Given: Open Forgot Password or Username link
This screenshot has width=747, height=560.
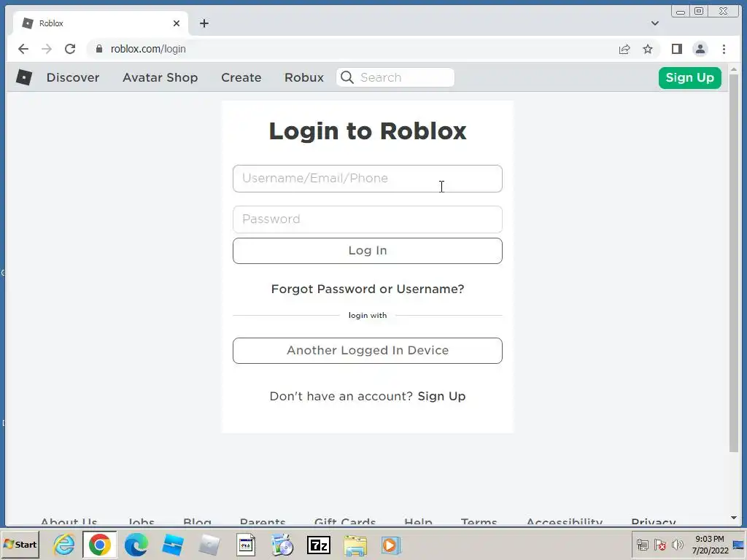Looking at the screenshot, I should pyautogui.click(x=368, y=289).
